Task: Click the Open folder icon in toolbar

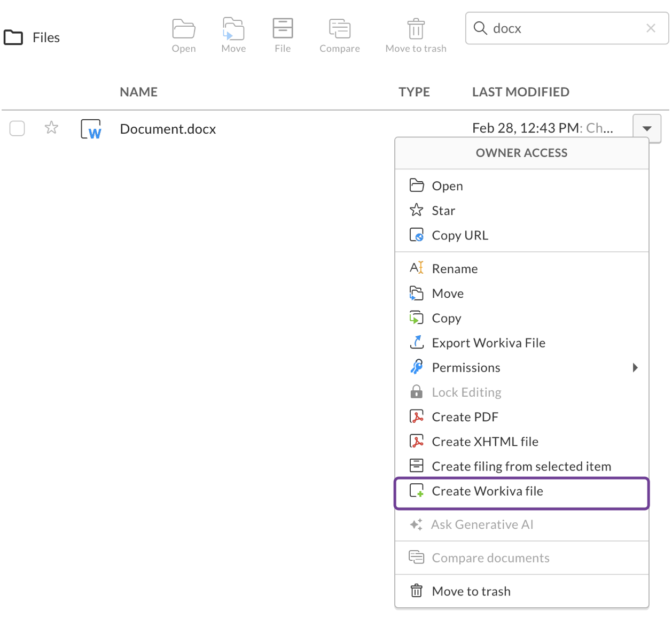Action: [x=183, y=29]
